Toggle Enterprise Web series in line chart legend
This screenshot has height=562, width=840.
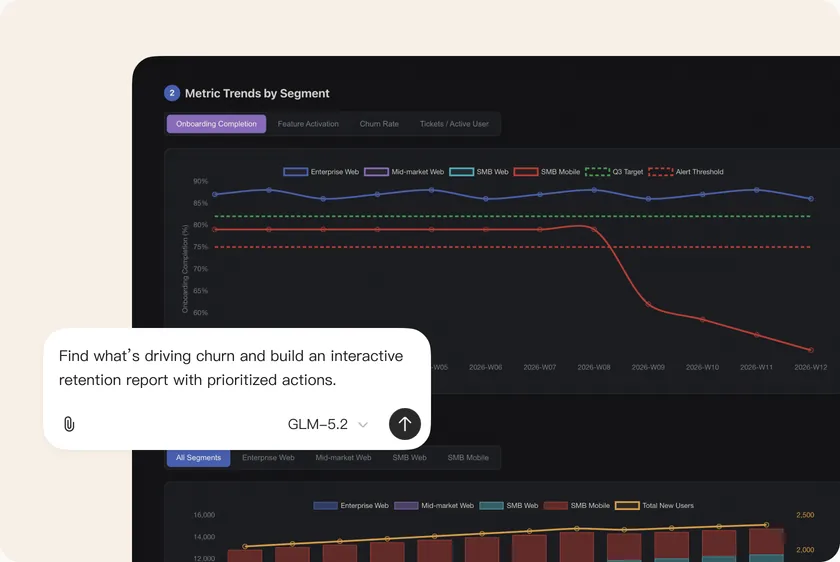pos(321,172)
